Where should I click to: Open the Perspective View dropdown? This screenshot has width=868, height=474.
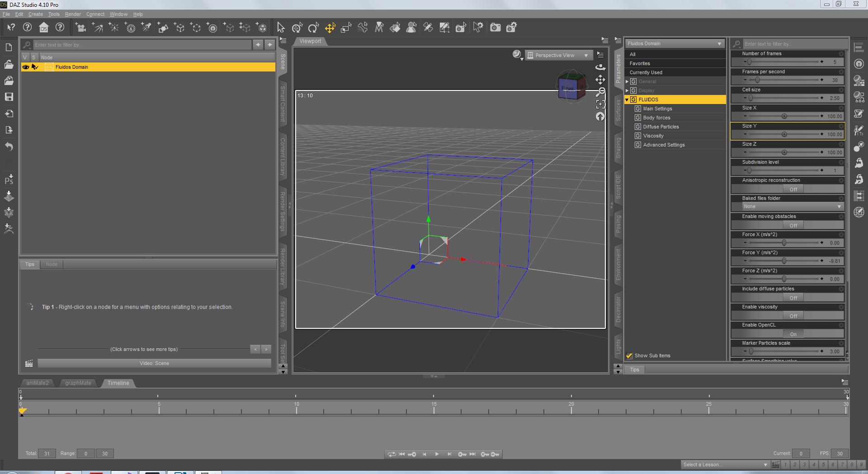pyautogui.click(x=560, y=55)
